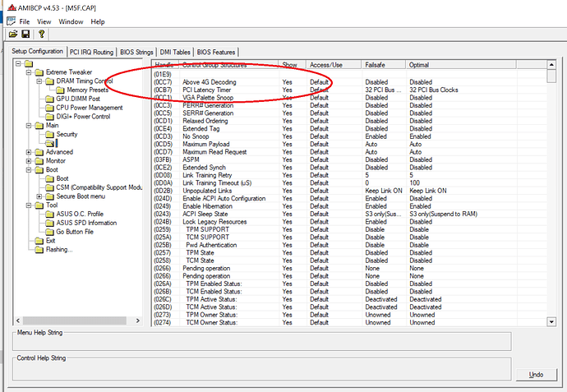Select the Enable Hibernation row
Screen dimensions: 567x392
pyautogui.click(x=349, y=206)
